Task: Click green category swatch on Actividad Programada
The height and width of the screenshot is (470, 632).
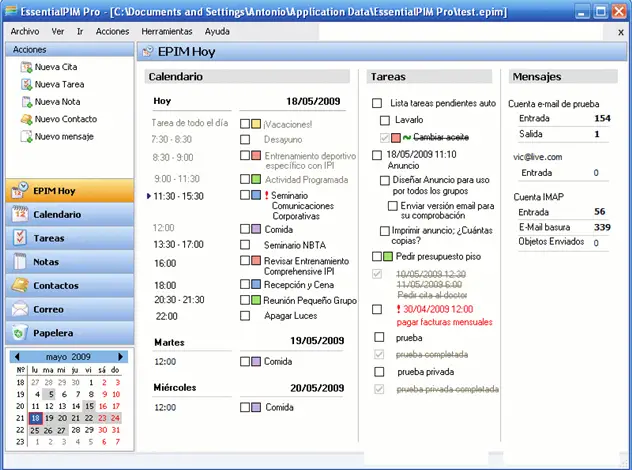Action: point(256,179)
